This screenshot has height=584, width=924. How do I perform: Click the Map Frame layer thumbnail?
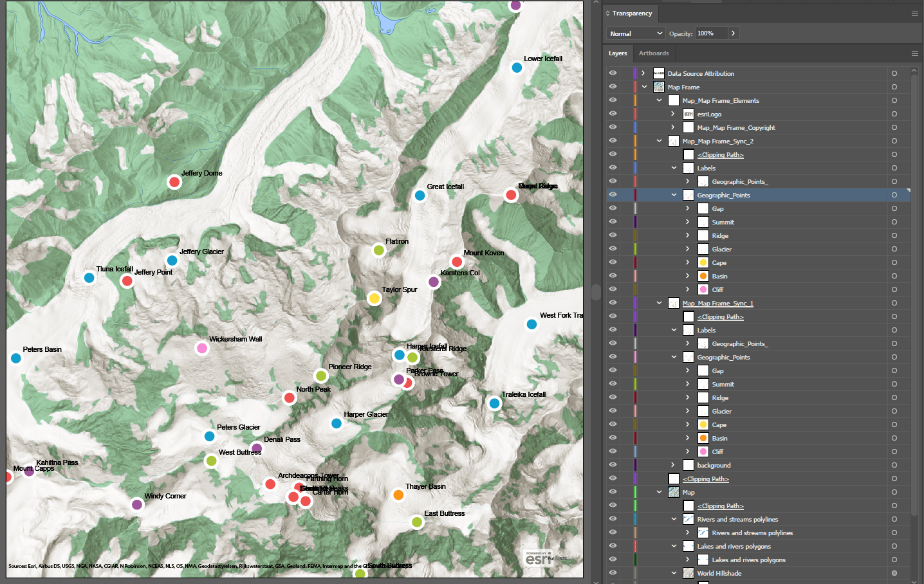coord(658,87)
